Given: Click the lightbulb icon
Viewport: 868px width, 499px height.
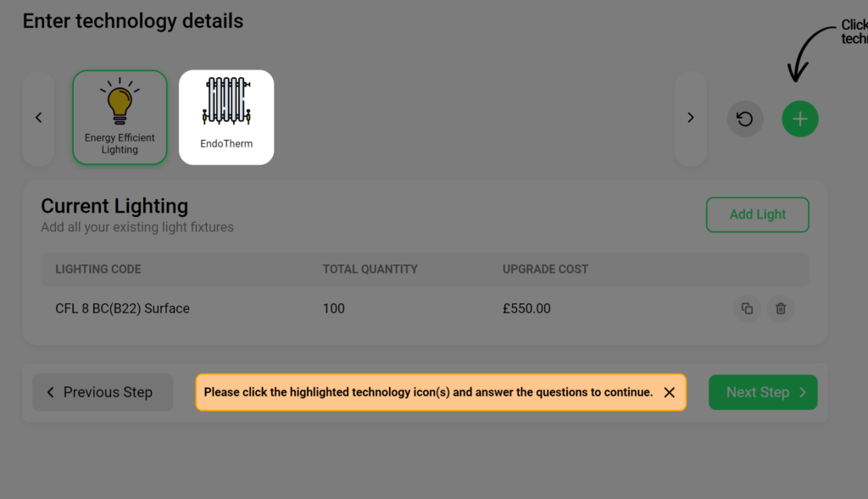Looking at the screenshot, I should point(120,101).
